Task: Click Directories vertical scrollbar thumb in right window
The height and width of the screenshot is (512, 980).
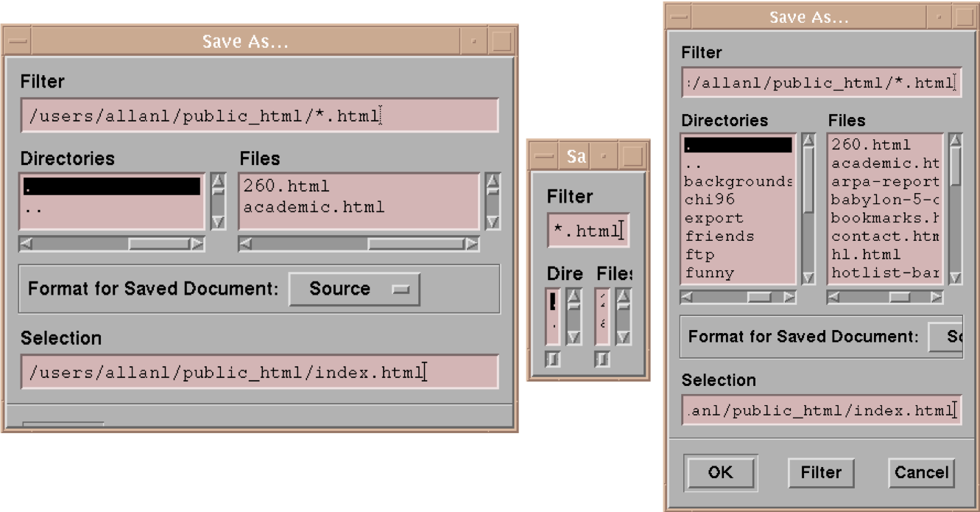Action: [x=808, y=181]
